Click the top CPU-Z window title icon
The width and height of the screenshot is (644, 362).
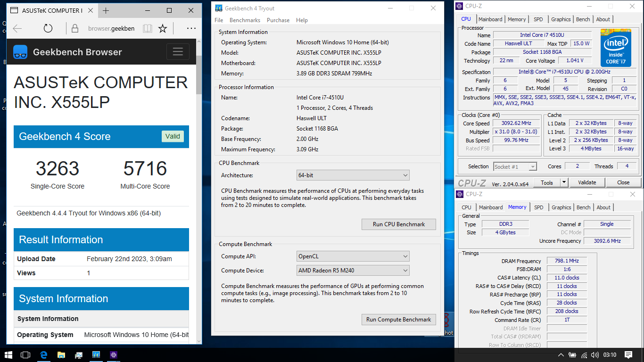pyautogui.click(x=460, y=6)
